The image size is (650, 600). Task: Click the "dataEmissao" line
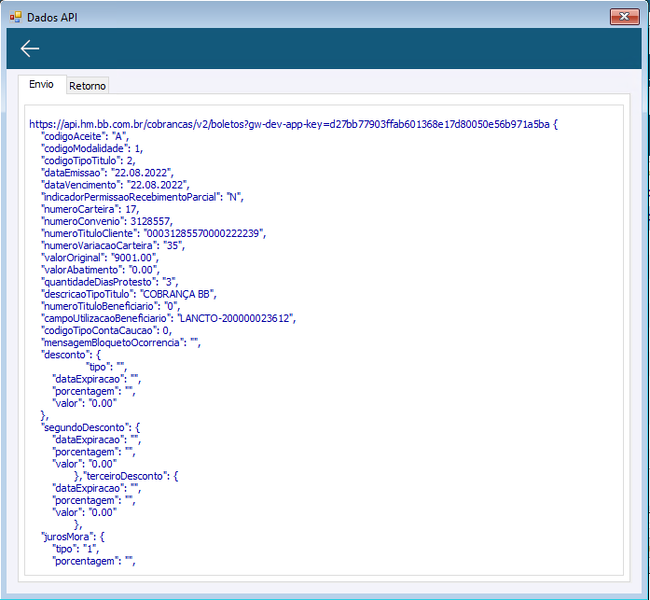coord(107,173)
